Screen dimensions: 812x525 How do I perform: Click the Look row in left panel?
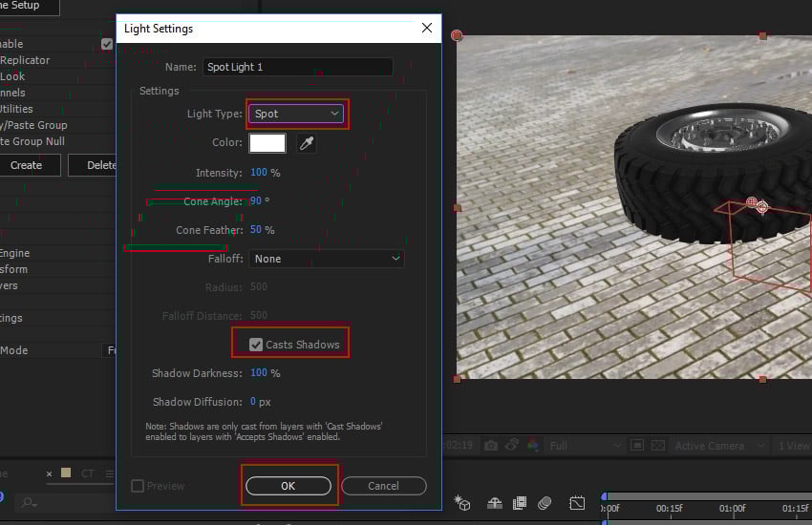click(x=12, y=76)
